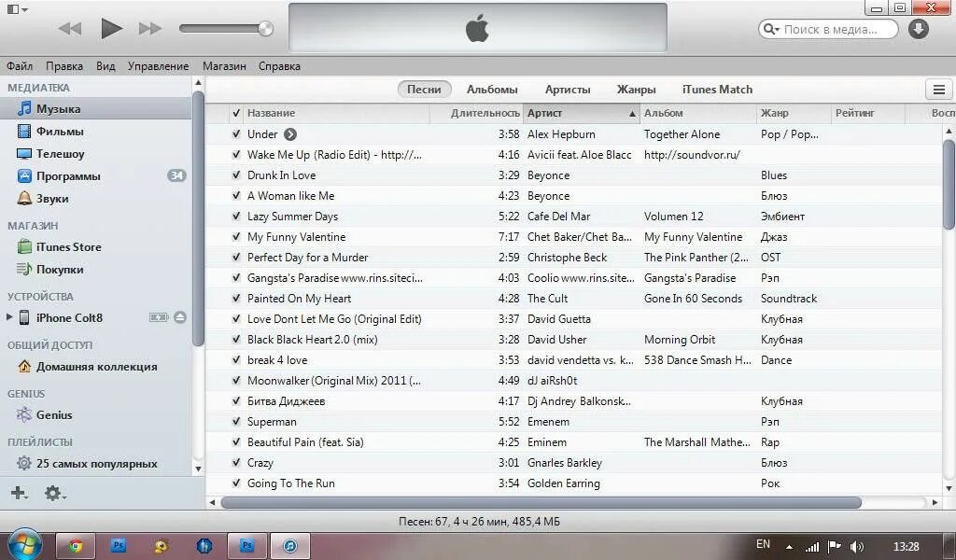Image resolution: width=956 pixels, height=560 pixels.
Task: Switch to the Песни tab
Action: point(425,89)
